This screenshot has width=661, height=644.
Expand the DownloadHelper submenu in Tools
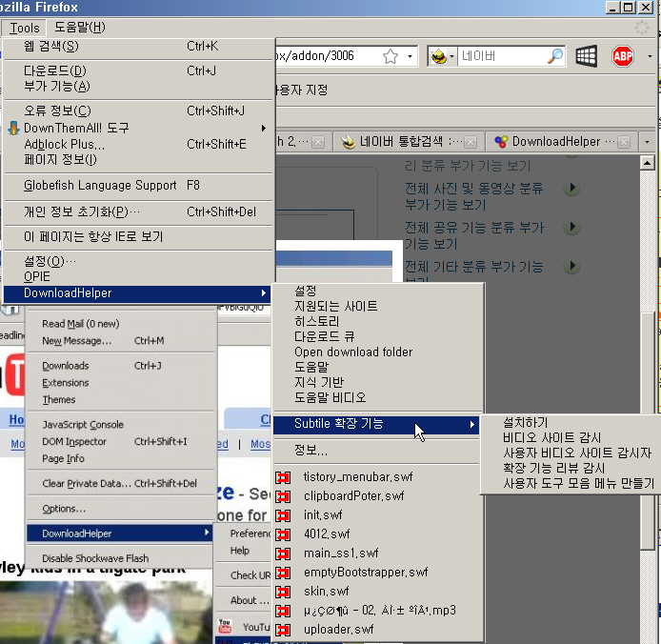click(x=264, y=292)
